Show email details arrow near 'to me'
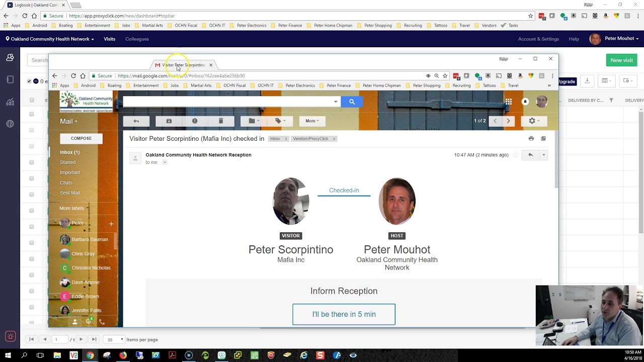The image size is (644, 362). [x=165, y=162]
